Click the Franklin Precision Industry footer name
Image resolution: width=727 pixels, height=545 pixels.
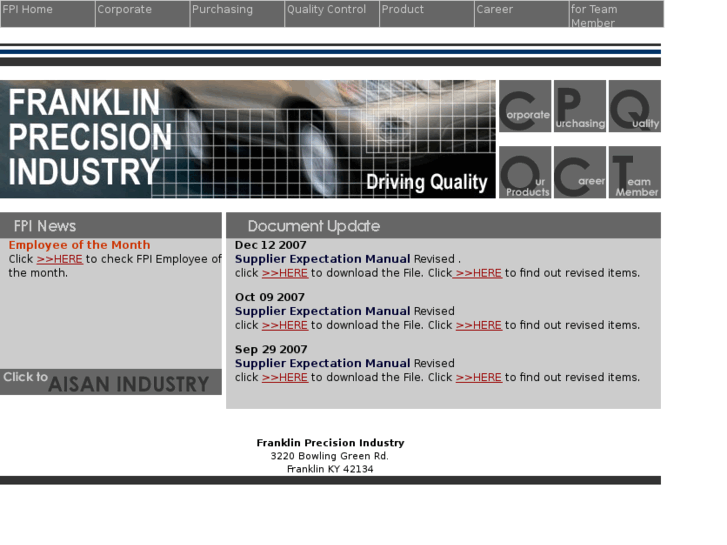coord(331,443)
